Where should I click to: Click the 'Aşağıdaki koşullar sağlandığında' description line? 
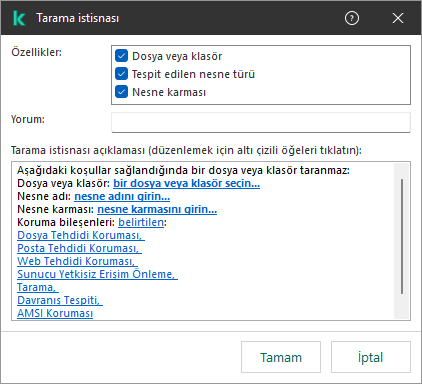183,170
